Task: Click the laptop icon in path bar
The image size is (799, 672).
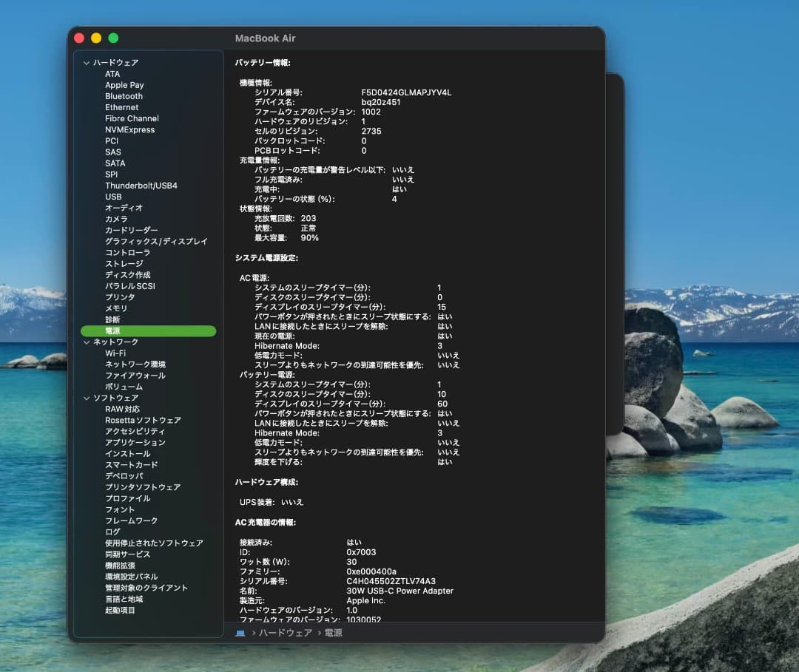Action: 240,633
